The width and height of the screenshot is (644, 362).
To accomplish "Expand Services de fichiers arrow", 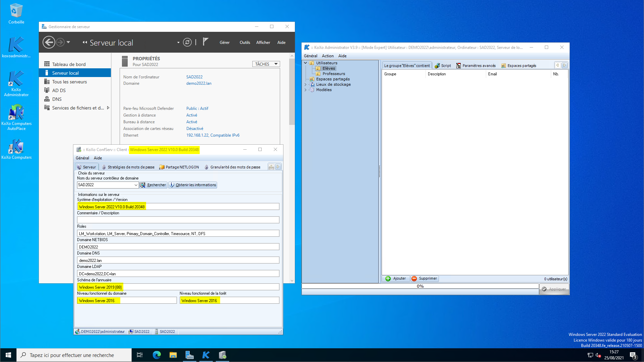I will pyautogui.click(x=108, y=108).
